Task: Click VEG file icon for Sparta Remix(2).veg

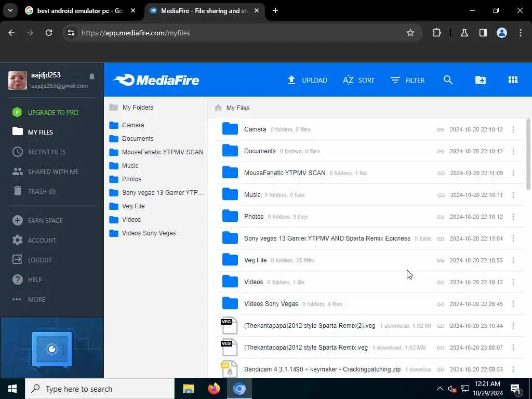Action: 229,325
